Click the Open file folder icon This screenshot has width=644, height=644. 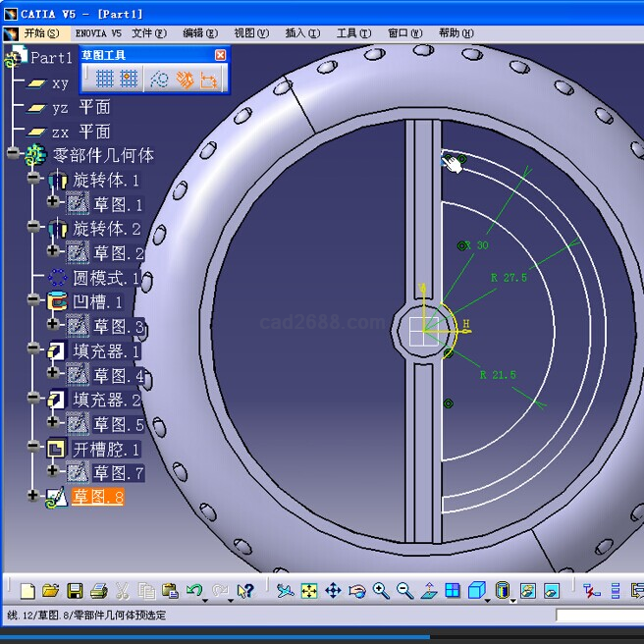(x=51, y=591)
